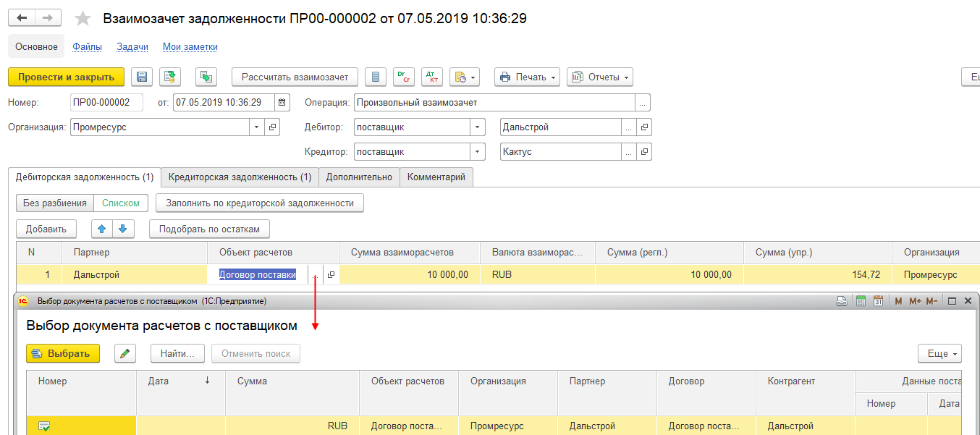Click the M+ memory button in the dialog title bar

(915, 300)
